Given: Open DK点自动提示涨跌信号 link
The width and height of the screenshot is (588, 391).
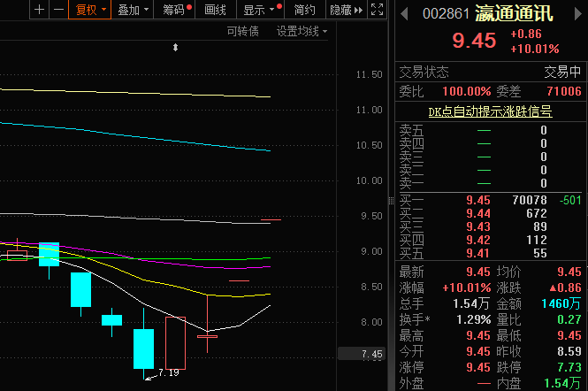Looking at the screenshot, I should [x=490, y=111].
